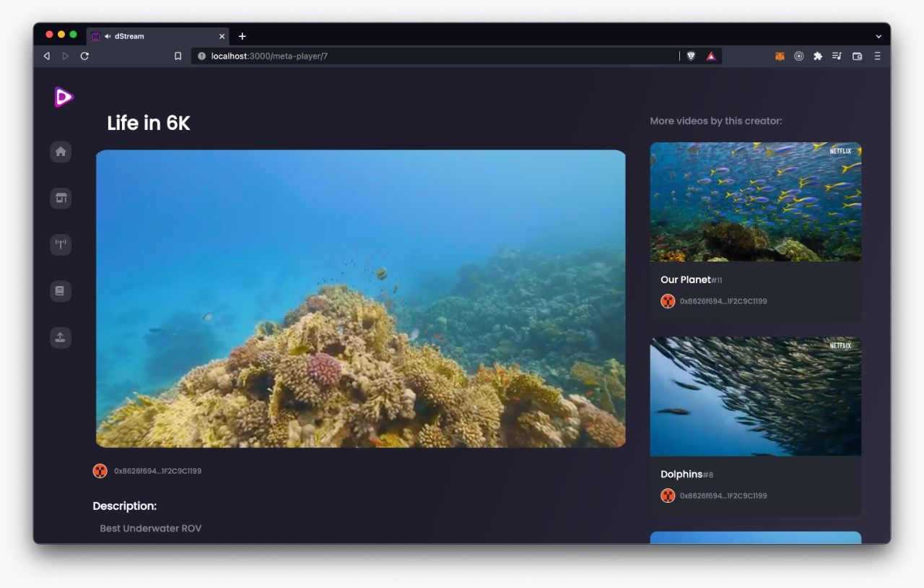The image size is (924, 588).
Task: Select the dStream browser tab
Action: point(157,36)
